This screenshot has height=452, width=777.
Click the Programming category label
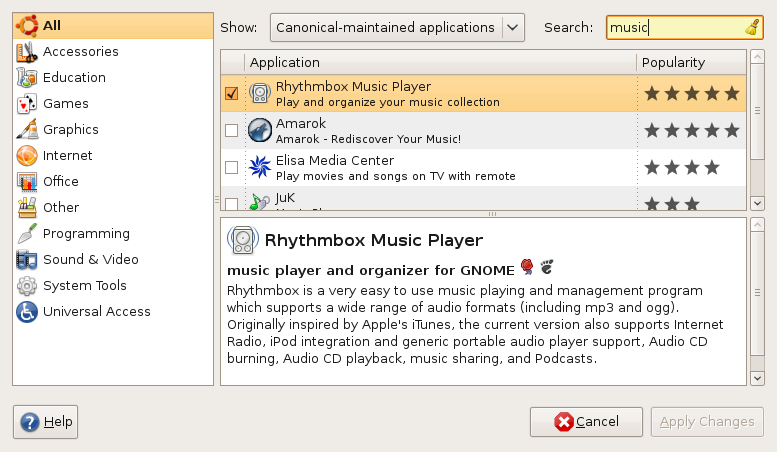coord(86,234)
